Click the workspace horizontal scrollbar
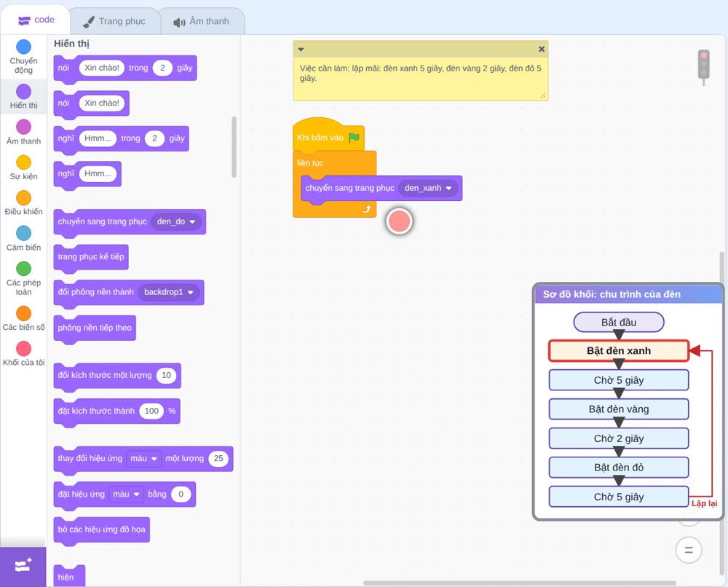The image size is (728, 587). pos(519,583)
